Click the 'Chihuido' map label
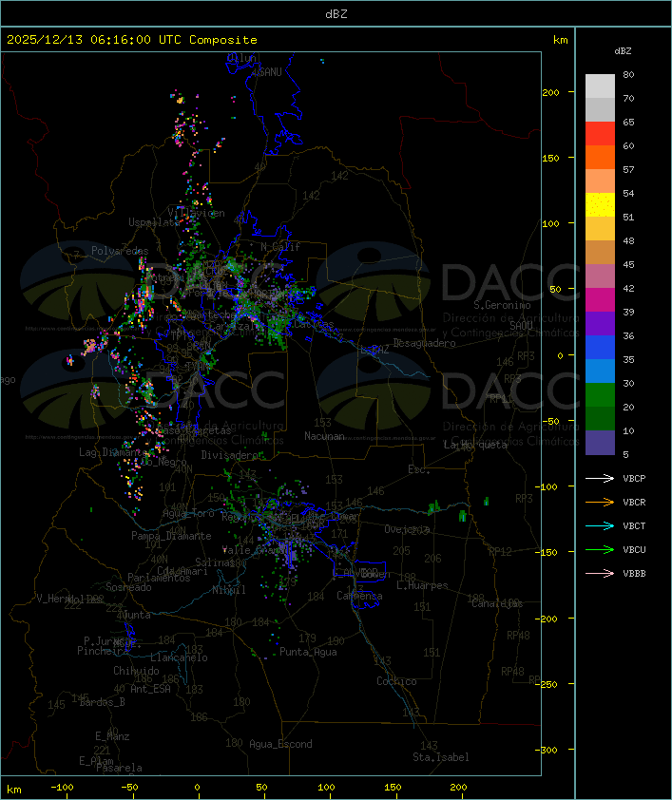The image size is (672, 800). click(x=136, y=671)
